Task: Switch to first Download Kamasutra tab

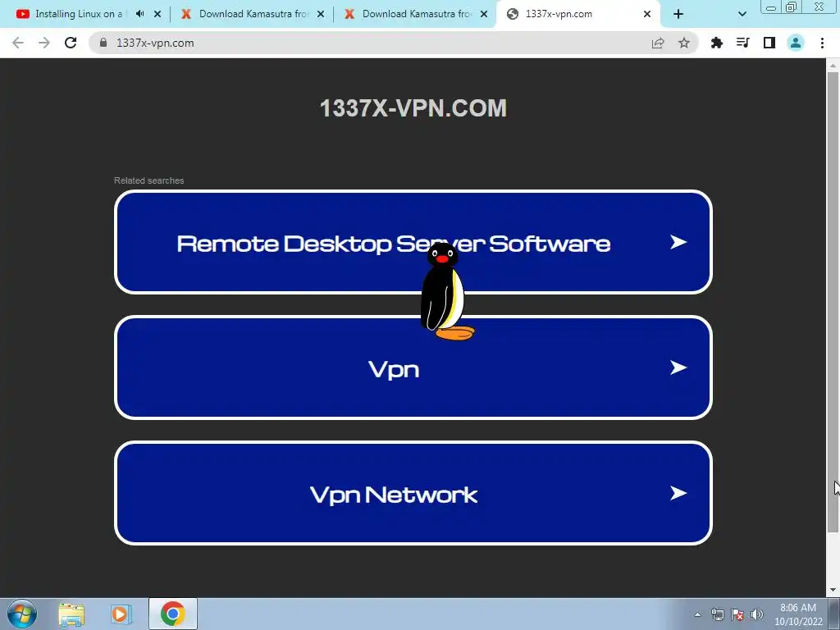Action: (253, 14)
